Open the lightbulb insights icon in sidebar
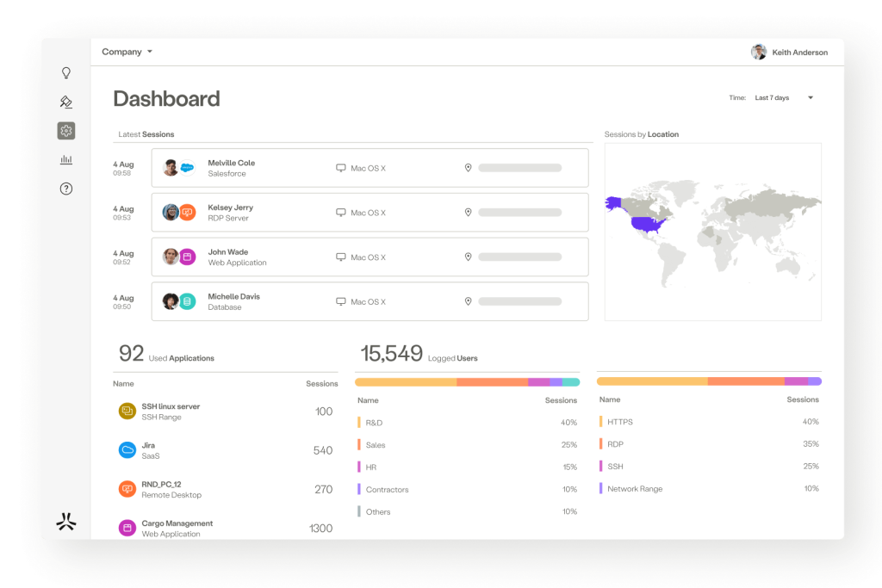Viewport: 882px width, 588px height. click(66, 73)
